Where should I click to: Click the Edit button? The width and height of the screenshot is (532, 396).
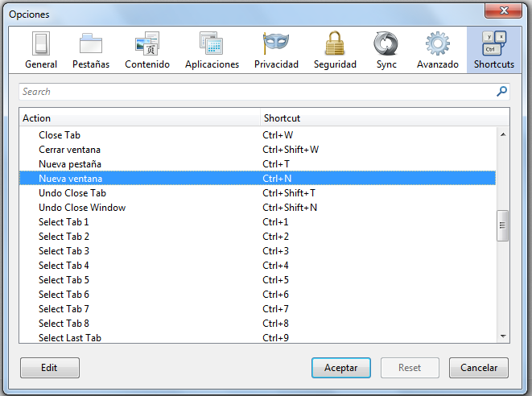50,368
